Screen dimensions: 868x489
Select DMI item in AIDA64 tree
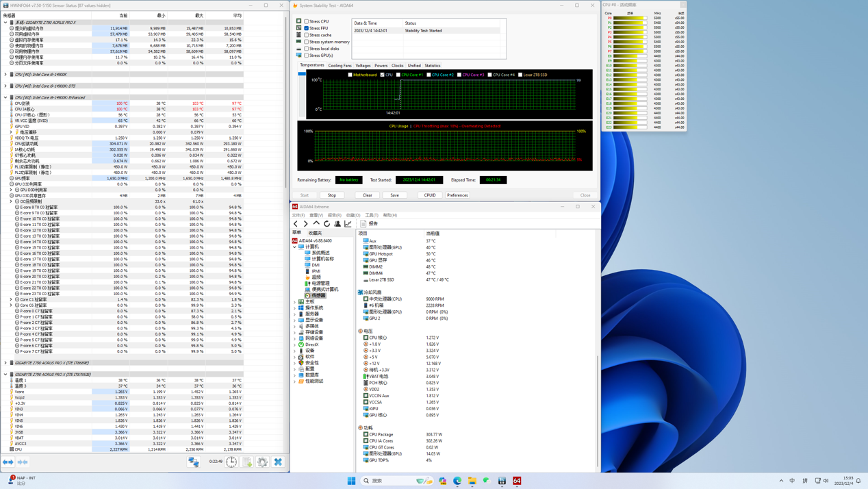(x=311, y=265)
